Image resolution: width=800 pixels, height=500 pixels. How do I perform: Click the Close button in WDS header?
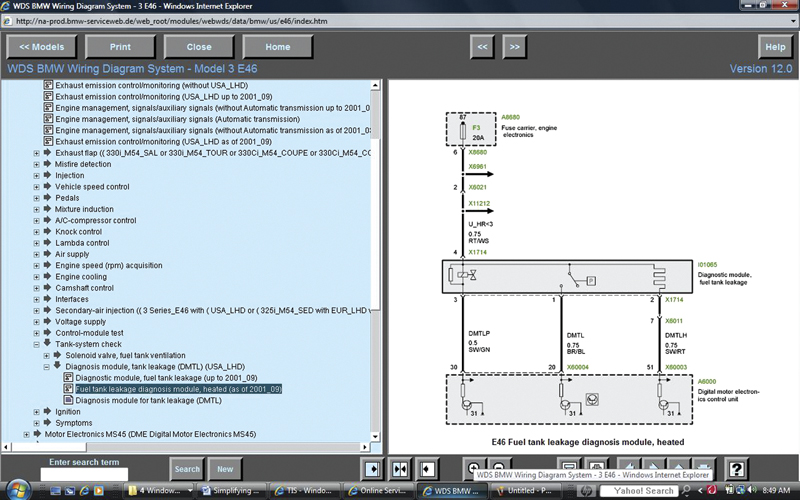(x=199, y=46)
